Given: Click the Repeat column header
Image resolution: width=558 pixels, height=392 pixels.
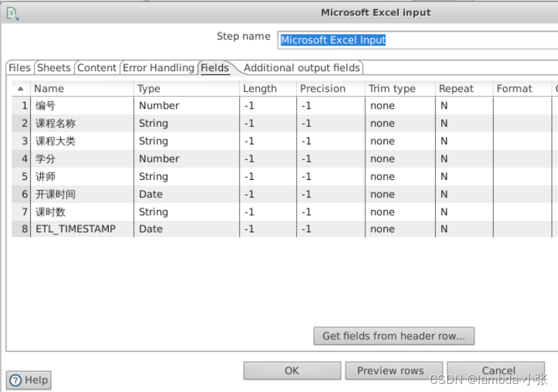Looking at the screenshot, I should [x=464, y=89].
